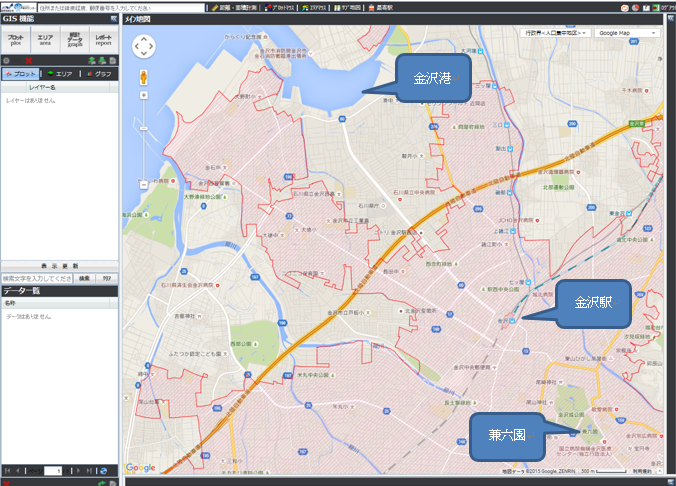676x486 pixels.
Task: Click the 表示更新 refresh display button
Action: tap(59, 266)
